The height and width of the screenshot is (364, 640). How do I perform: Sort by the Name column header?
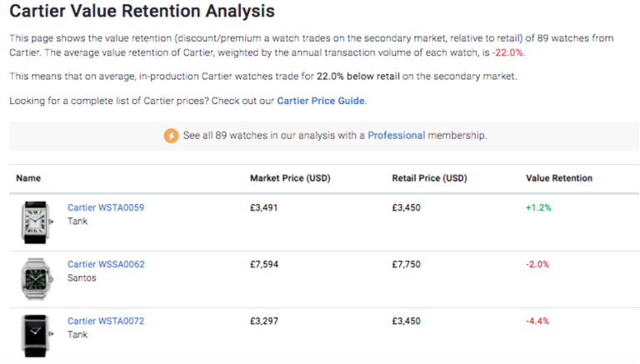click(28, 178)
